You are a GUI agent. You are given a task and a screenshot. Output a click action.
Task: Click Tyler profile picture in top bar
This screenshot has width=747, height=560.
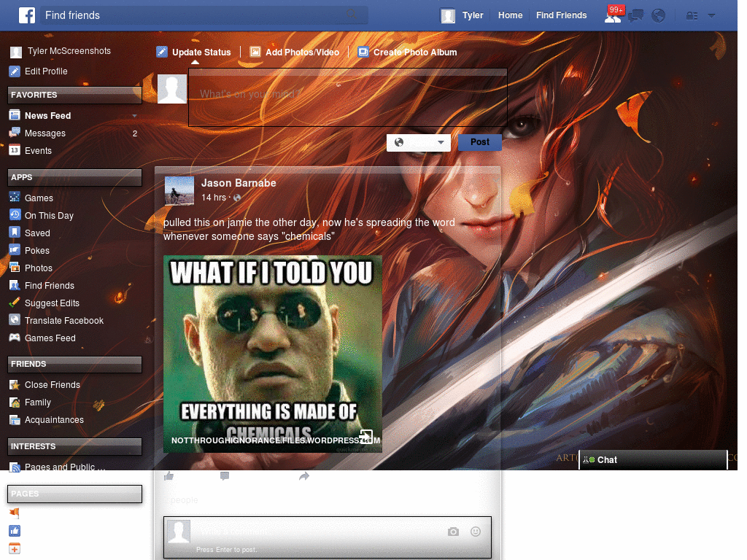coord(448,16)
